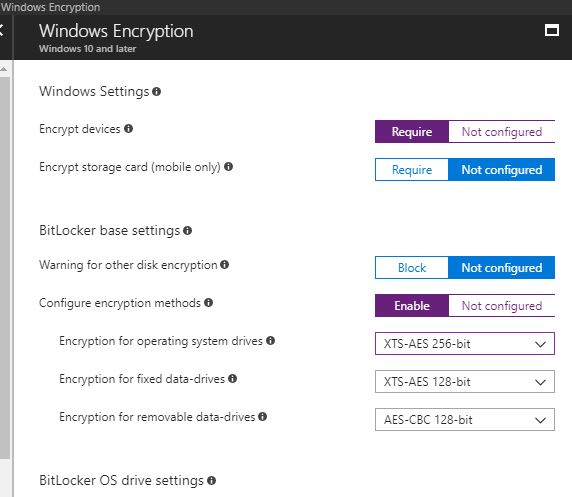Click the 'Windows Encryption' breadcrumb text
The width and height of the screenshot is (572, 497).
pyautogui.click(x=50, y=7)
